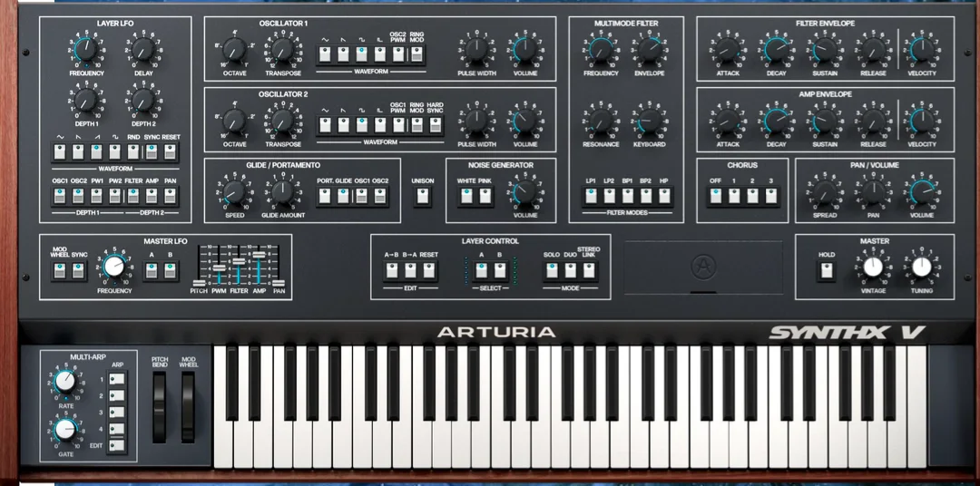Select Oscillator 1 sawtooth waveform button

344,54
